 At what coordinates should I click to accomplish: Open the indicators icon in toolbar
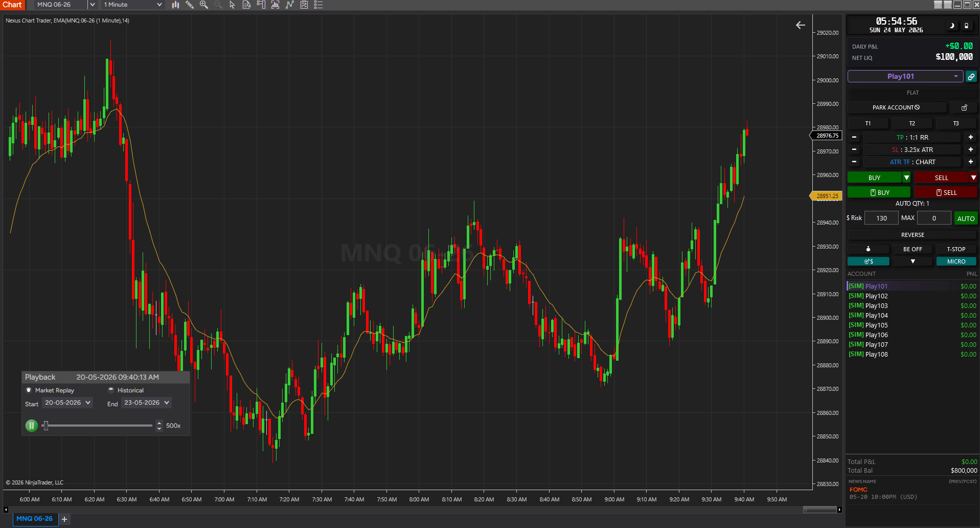(x=275, y=5)
